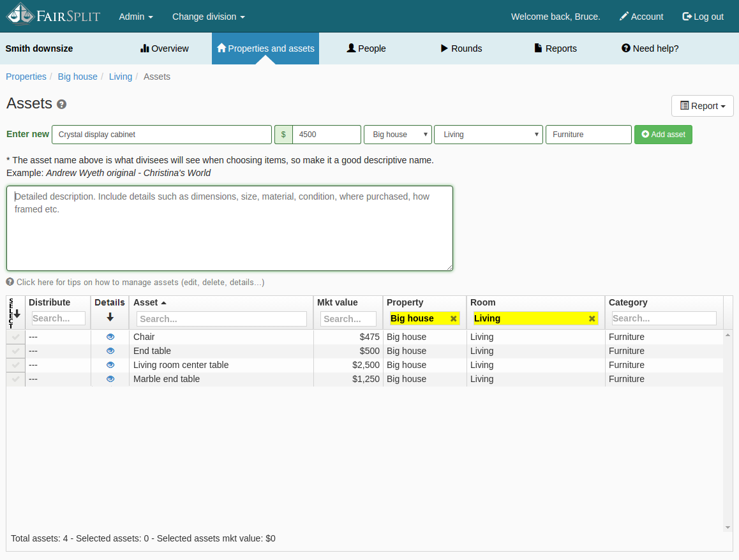Click the Mkt value column header
The height and width of the screenshot is (560, 739).
tap(338, 302)
